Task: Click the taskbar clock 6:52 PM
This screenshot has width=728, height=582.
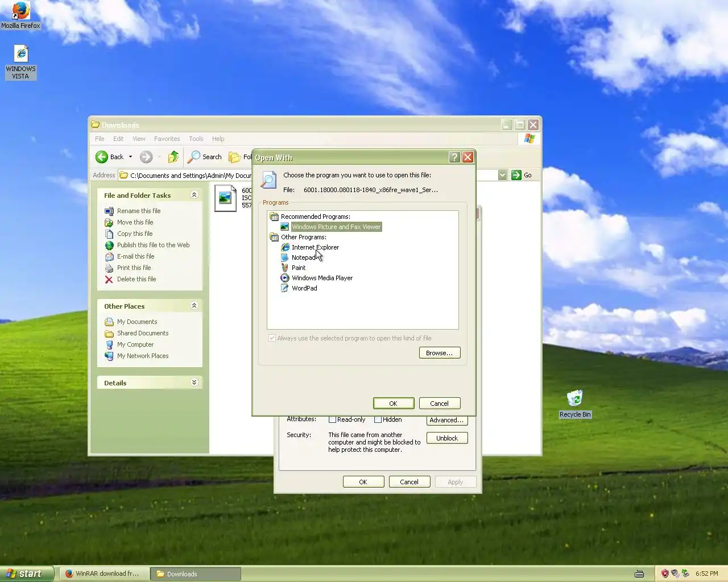Action: pos(706,574)
